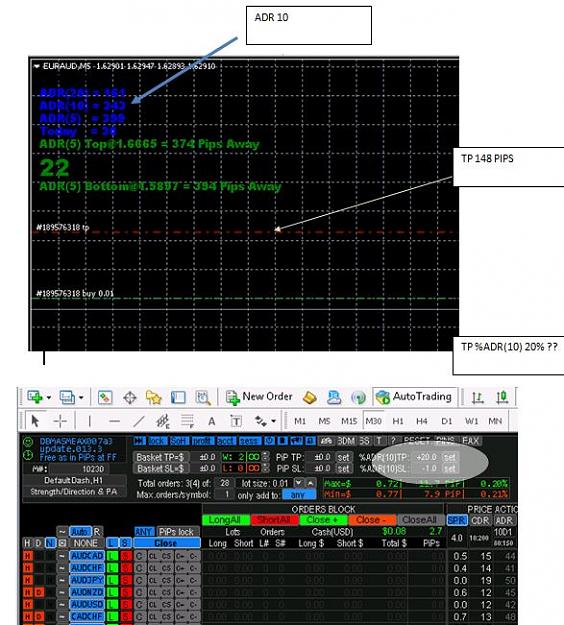Toggle the Terminal panel icon

(x=178, y=397)
